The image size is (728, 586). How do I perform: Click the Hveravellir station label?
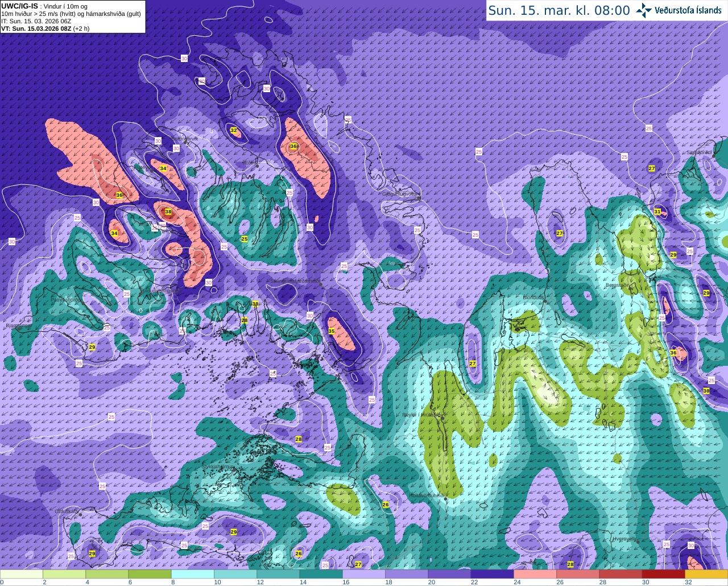(x=624, y=538)
